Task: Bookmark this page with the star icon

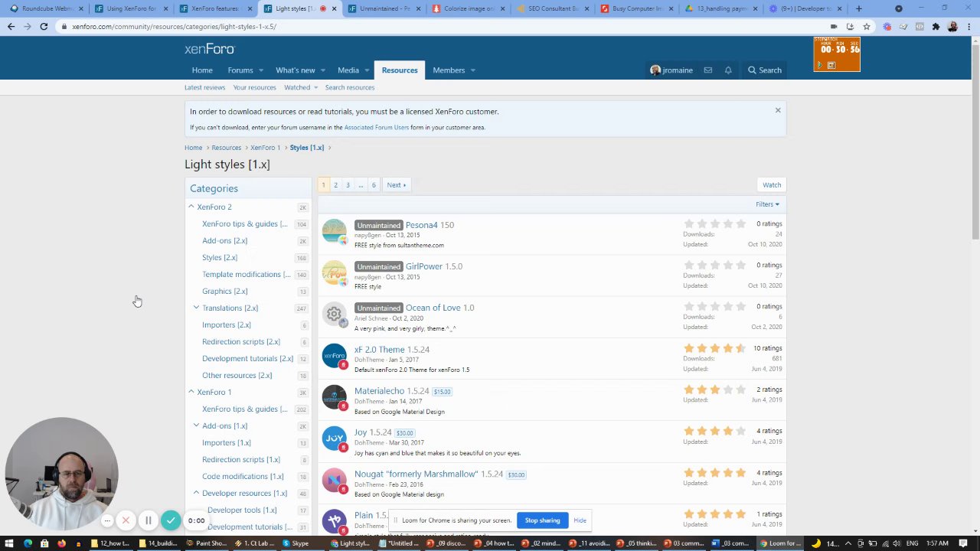Action: point(865,26)
